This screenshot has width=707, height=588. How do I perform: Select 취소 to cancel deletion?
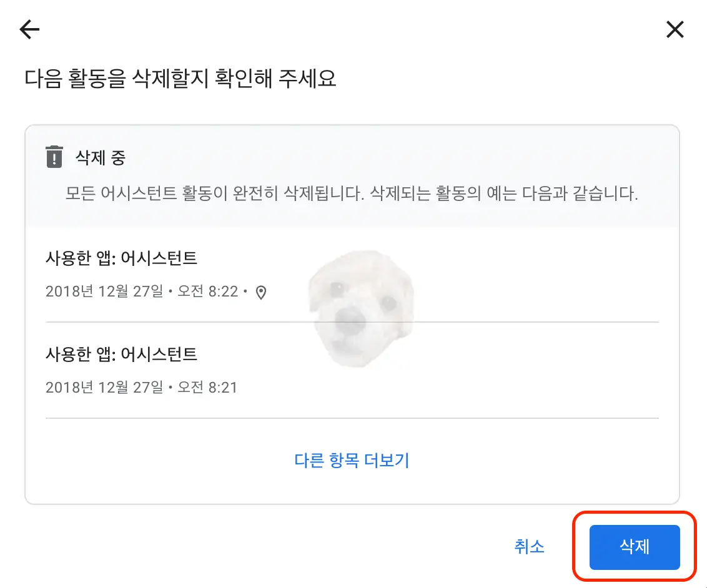[529, 547]
